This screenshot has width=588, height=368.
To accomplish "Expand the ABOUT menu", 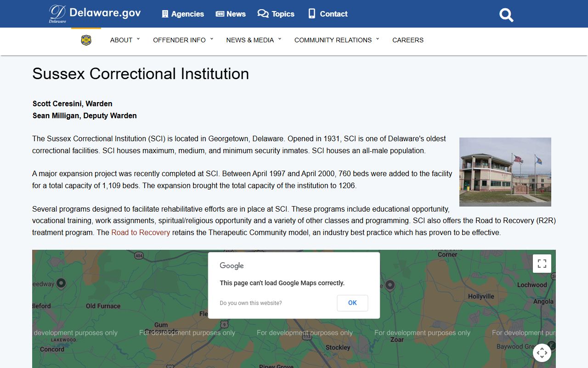I will [x=125, y=40].
